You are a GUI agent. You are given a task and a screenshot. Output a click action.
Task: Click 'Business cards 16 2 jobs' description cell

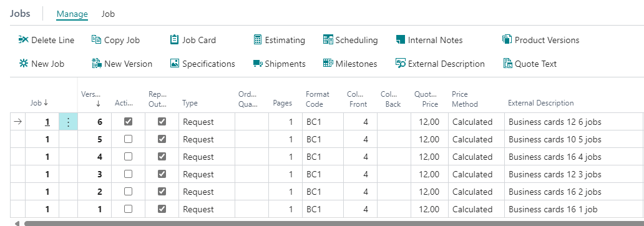(574, 192)
